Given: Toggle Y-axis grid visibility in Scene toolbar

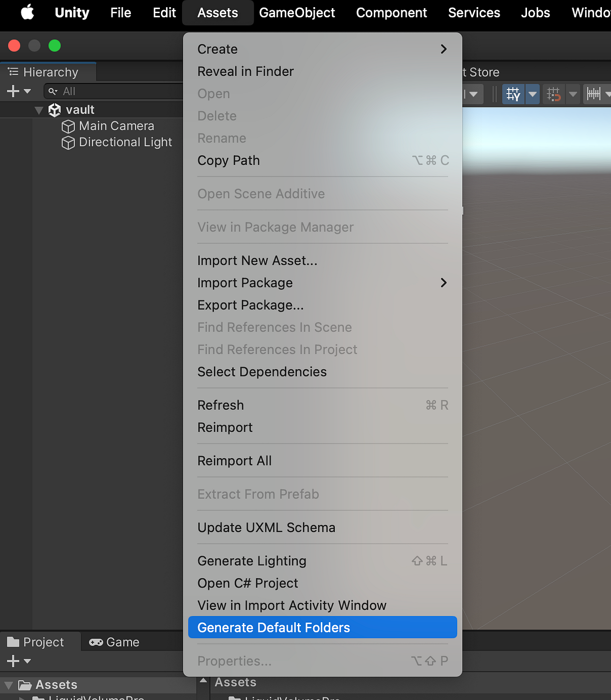Looking at the screenshot, I should (513, 94).
